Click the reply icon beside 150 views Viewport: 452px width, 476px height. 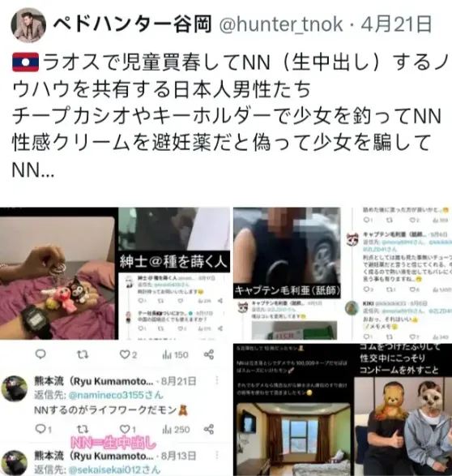point(41,354)
